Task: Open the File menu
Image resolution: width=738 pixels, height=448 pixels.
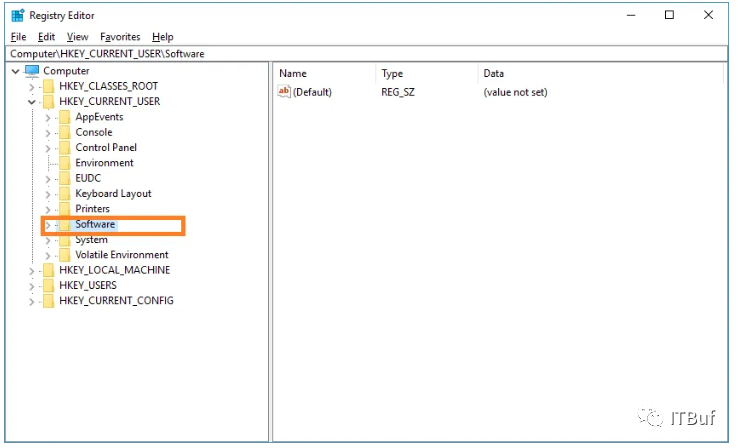Action: 18,37
